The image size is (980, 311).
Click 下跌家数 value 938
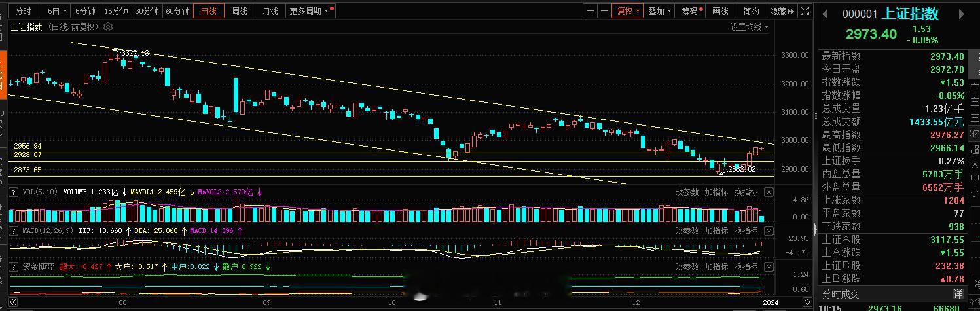click(x=956, y=227)
